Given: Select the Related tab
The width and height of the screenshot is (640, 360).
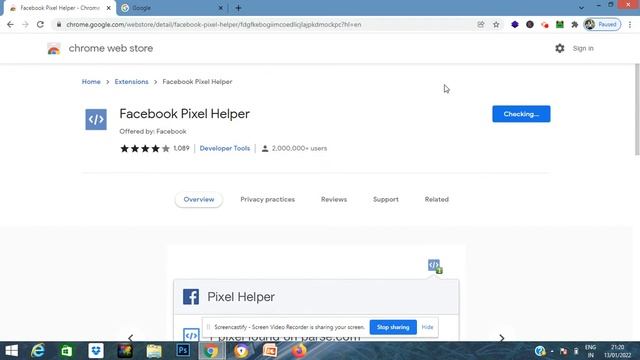Looking at the screenshot, I should 436,199.
